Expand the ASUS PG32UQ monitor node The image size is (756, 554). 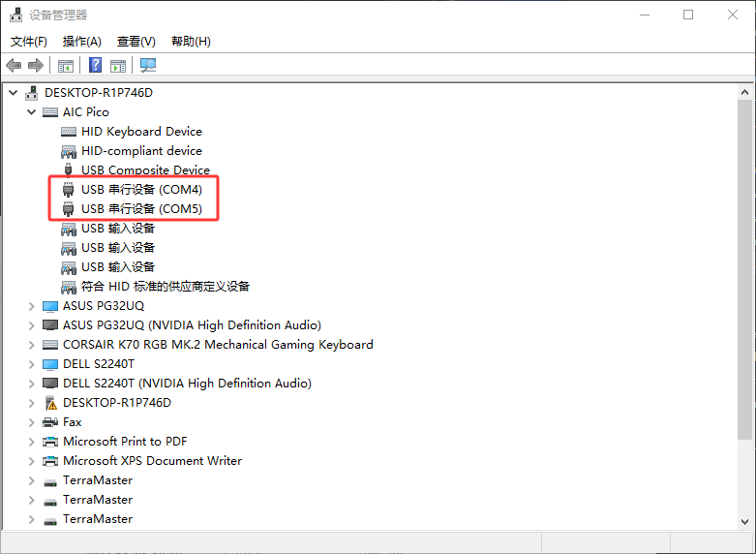31,306
